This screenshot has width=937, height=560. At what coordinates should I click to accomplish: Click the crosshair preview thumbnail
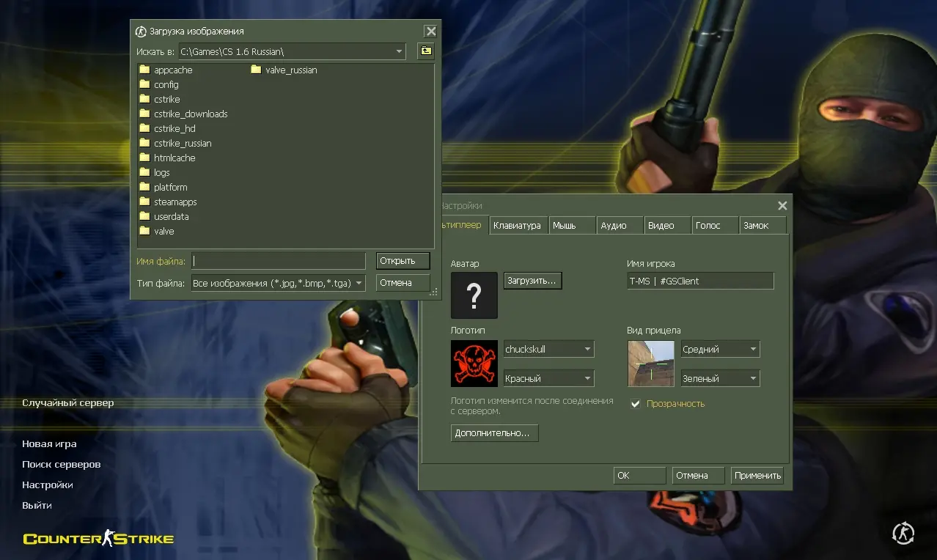coord(651,364)
